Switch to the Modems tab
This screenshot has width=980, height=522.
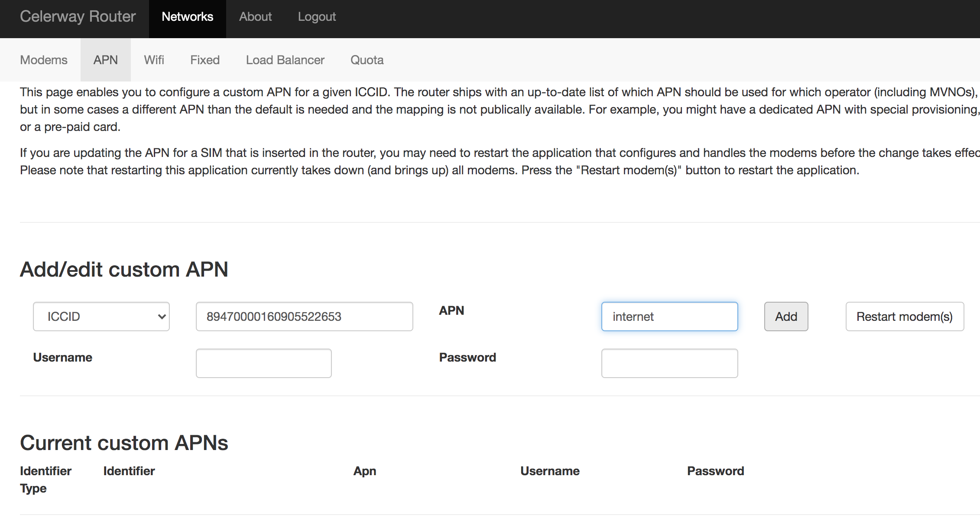[x=44, y=60]
